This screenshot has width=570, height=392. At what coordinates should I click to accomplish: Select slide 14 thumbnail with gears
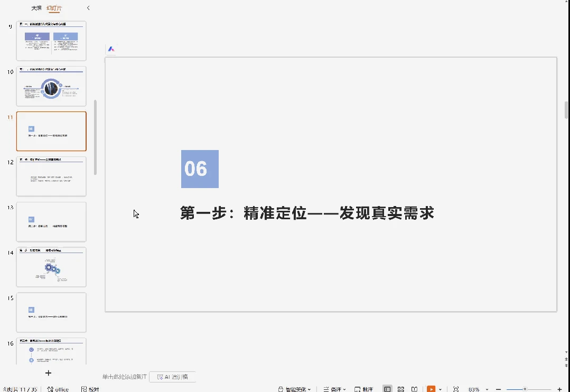pyautogui.click(x=51, y=267)
